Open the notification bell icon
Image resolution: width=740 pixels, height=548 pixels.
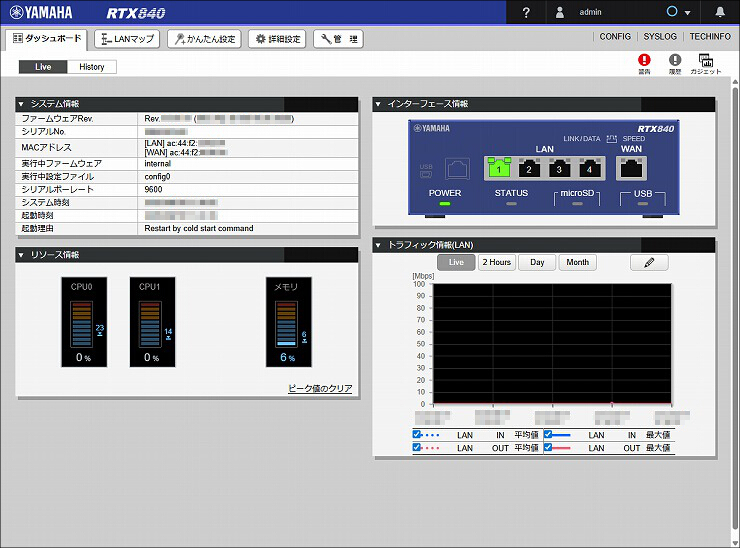coord(720,12)
